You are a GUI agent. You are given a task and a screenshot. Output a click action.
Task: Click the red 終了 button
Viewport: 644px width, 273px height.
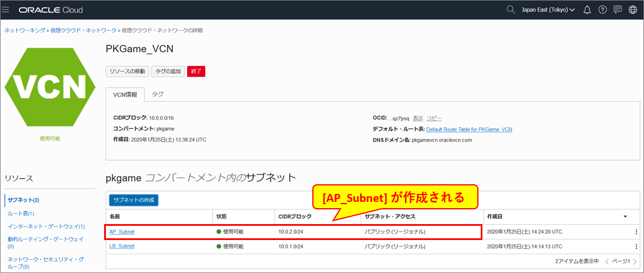click(196, 72)
